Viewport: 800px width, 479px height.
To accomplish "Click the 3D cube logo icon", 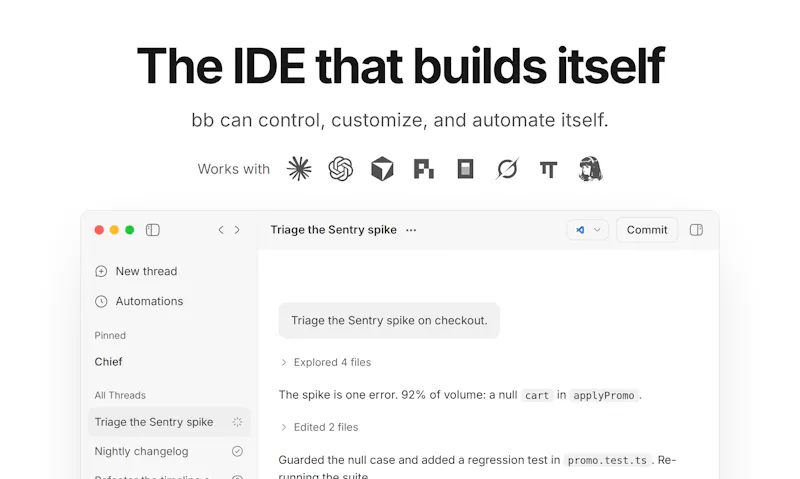I will coord(382,169).
